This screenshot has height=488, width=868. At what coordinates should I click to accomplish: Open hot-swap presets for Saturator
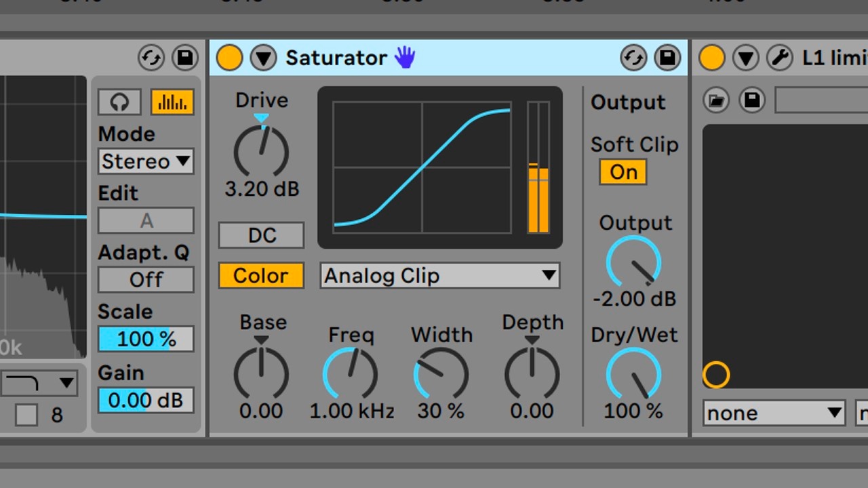tap(633, 58)
